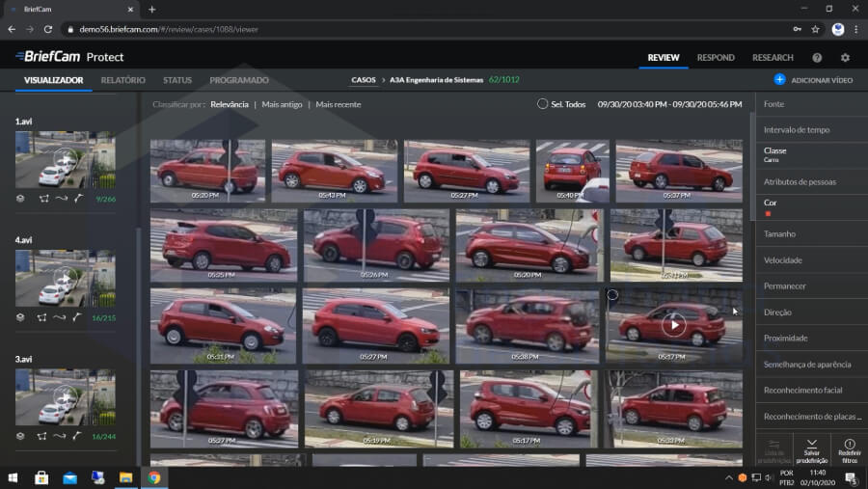The height and width of the screenshot is (489, 868).
Task: Sort results by Mais antigo
Action: (282, 104)
